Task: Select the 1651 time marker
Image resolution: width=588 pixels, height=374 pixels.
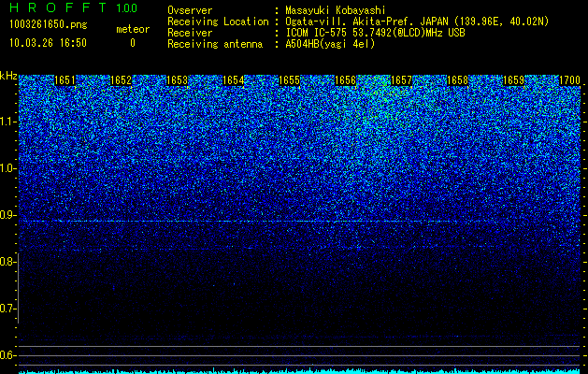Action: tap(65, 80)
